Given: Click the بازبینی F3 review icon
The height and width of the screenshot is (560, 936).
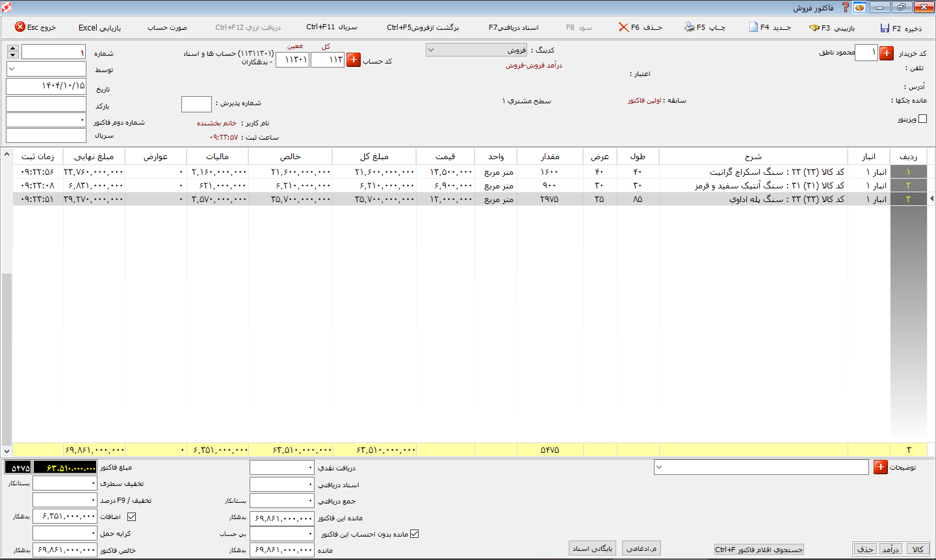Looking at the screenshot, I should click(814, 28).
